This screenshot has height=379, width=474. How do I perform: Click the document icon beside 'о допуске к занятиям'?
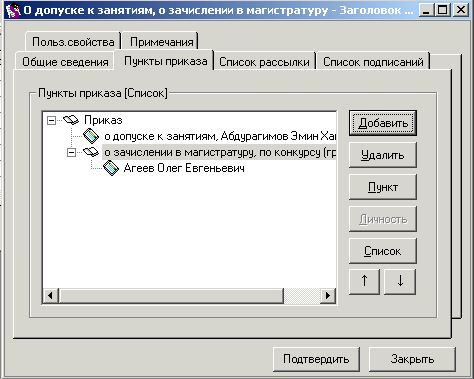(x=91, y=136)
